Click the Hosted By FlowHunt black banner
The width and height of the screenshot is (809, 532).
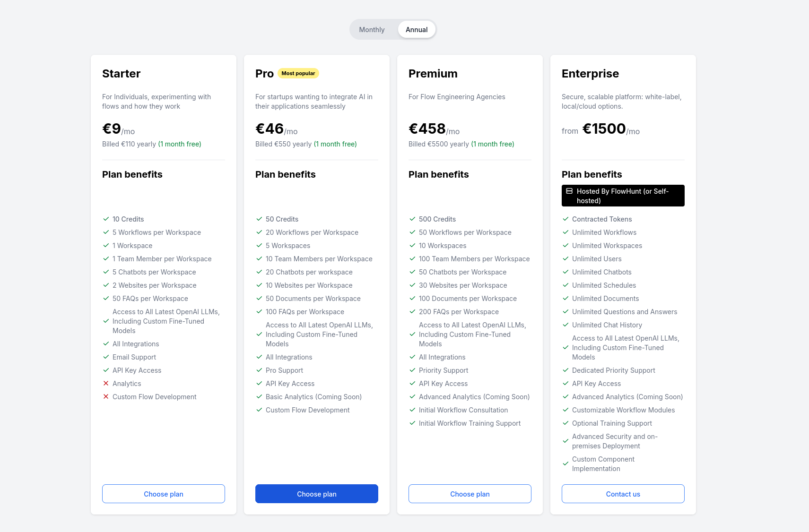[623, 196]
